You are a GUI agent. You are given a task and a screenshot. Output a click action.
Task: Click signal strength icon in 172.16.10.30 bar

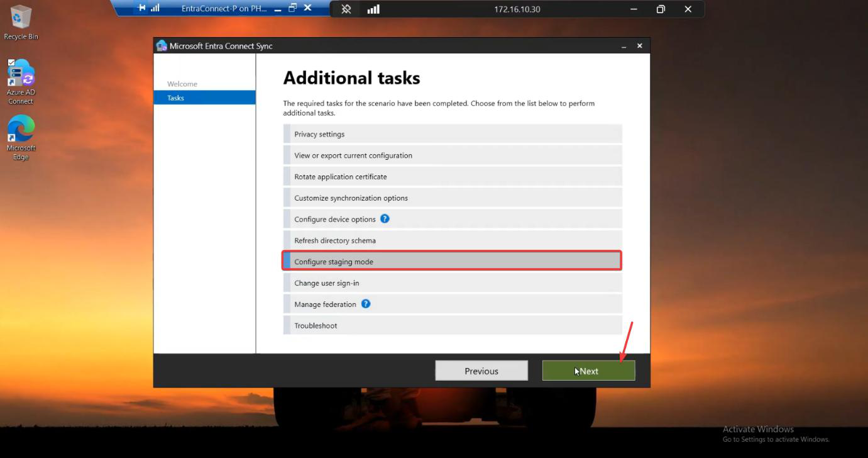pyautogui.click(x=373, y=9)
